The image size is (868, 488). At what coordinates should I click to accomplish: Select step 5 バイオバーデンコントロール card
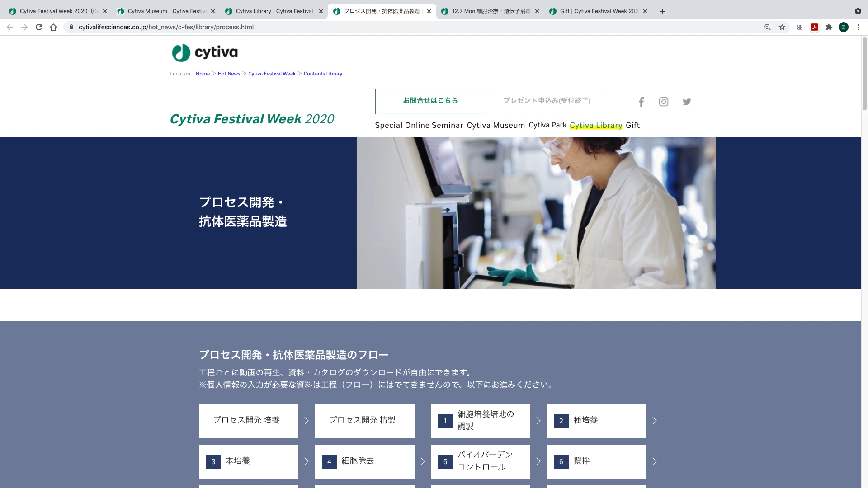(481, 461)
